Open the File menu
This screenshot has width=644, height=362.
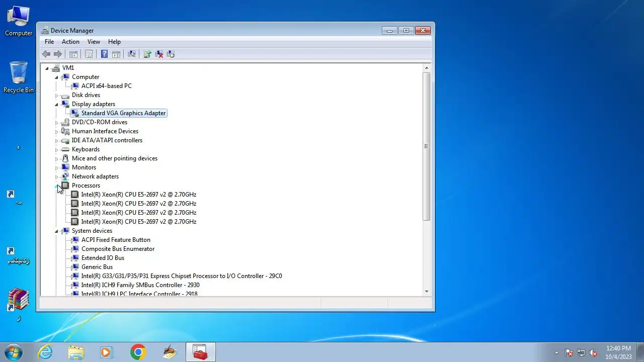[49, 42]
